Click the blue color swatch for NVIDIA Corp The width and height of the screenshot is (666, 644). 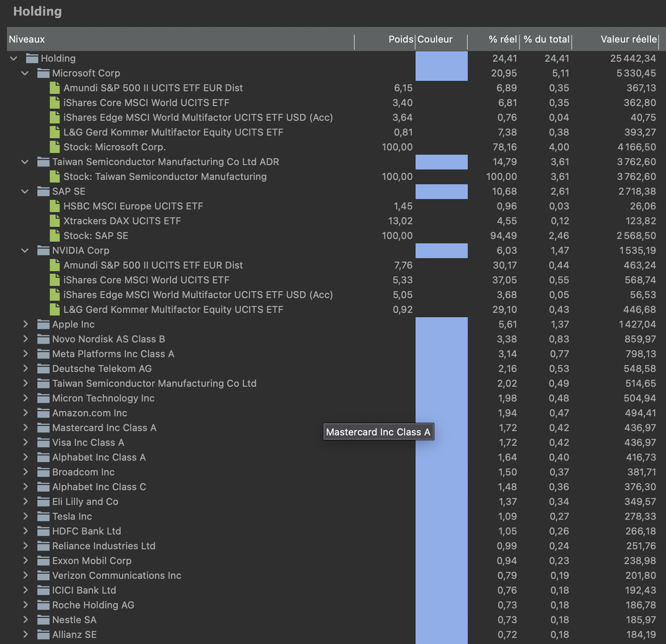click(x=442, y=250)
